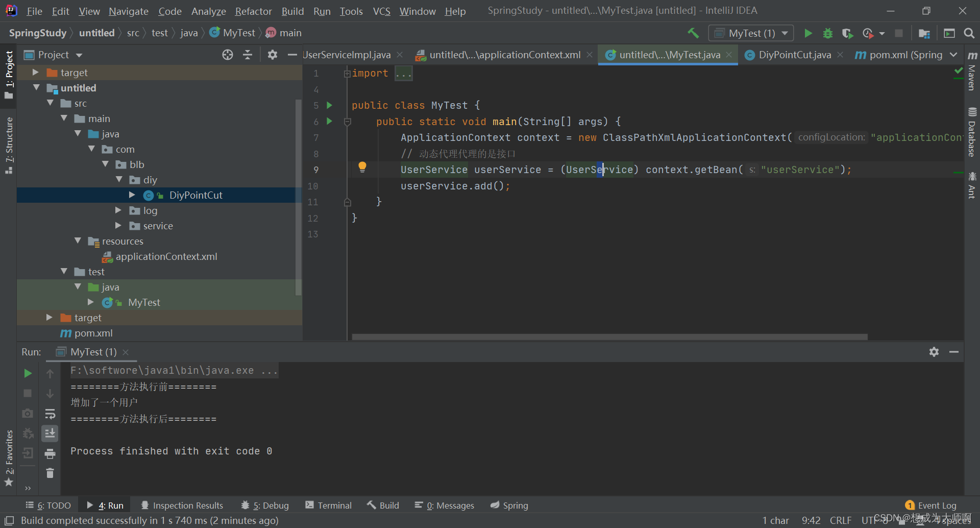Toggle tool window quick-access button in status bar
This screenshot has width=980, height=528.
pyautogui.click(x=9, y=520)
